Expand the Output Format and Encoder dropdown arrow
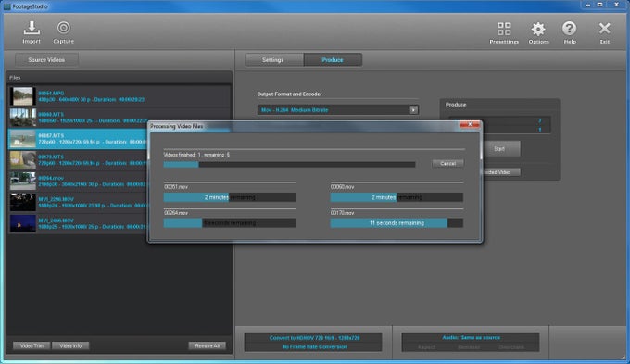The width and height of the screenshot is (630, 364). point(413,109)
